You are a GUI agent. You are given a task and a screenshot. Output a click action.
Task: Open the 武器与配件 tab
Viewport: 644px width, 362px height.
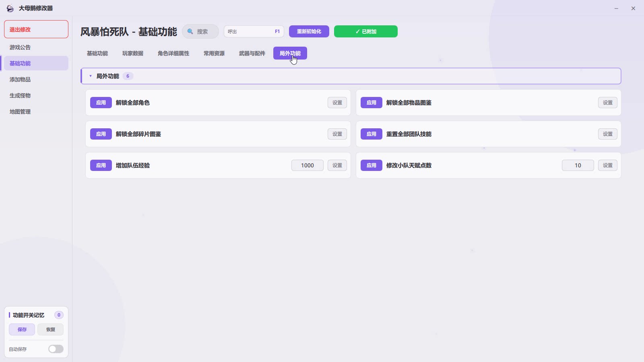[252, 53]
